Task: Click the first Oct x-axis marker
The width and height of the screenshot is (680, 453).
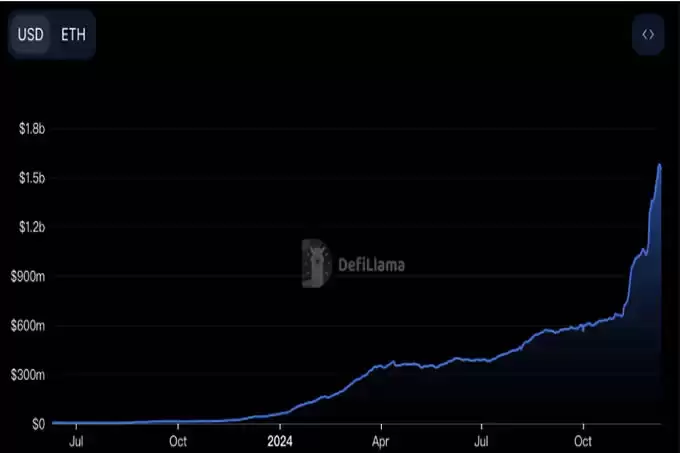Action: (x=178, y=441)
